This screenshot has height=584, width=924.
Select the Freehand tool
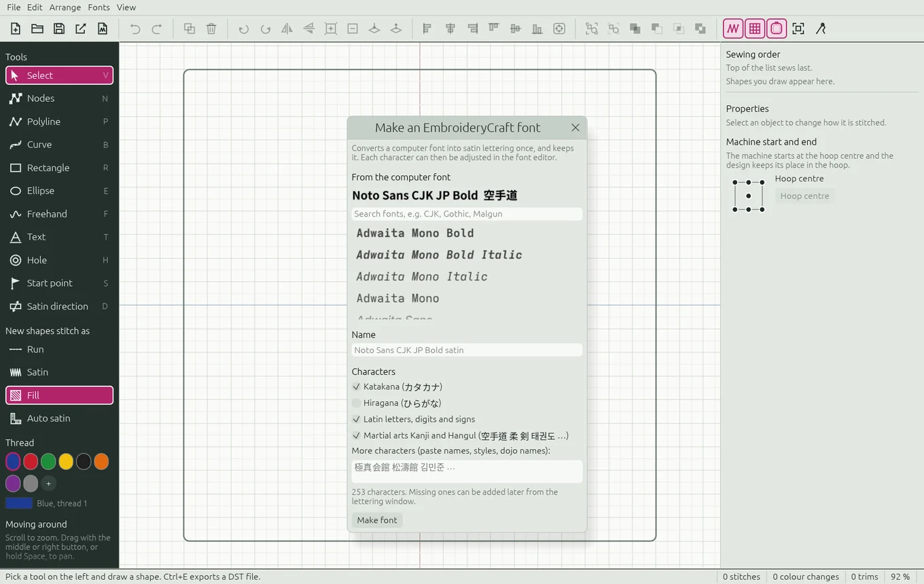click(x=59, y=214)
